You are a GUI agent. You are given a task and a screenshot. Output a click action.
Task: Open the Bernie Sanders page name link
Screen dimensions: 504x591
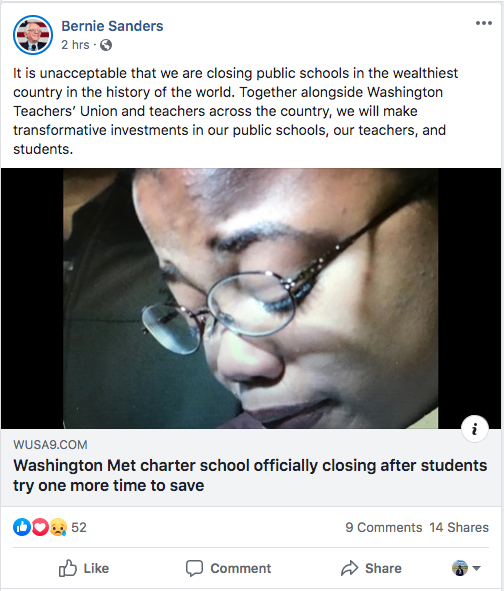click(112, 26)
